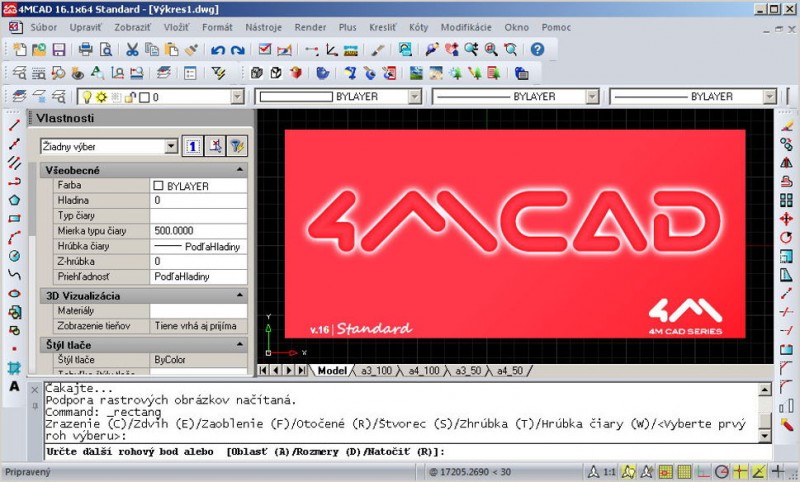
Task: Click the command history scrollbar down arrow
Action: pos(765,436)
